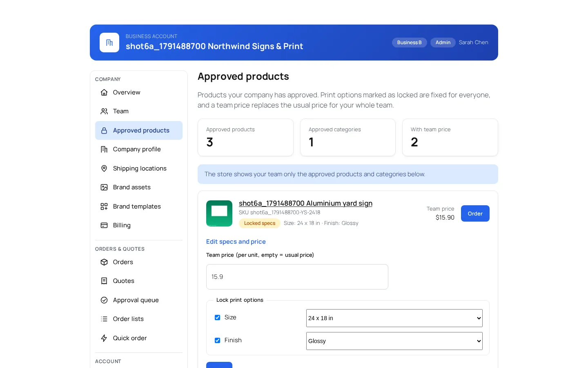The image size is (588, 368).
Task: Click the Approved products lock icon
Action: point(104,130)
